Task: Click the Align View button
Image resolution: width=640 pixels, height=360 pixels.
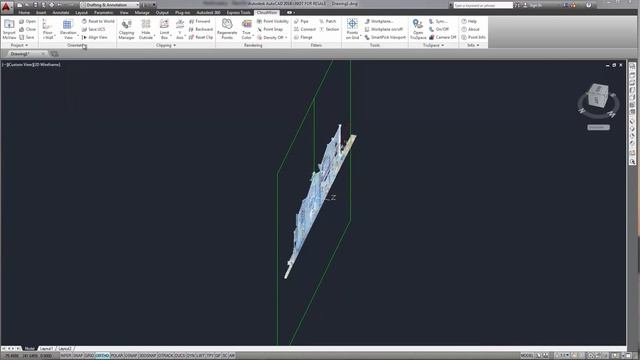Action: (95, 37)
